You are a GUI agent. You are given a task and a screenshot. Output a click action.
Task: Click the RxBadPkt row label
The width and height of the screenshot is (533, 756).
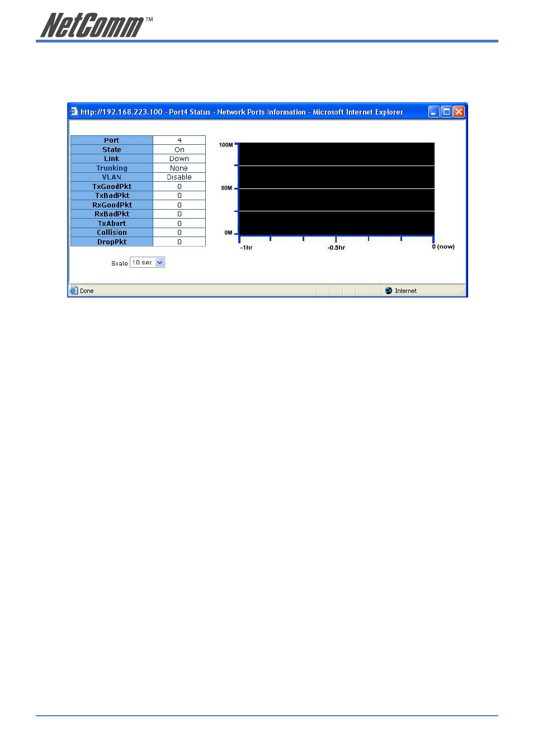tap(112, 214)
